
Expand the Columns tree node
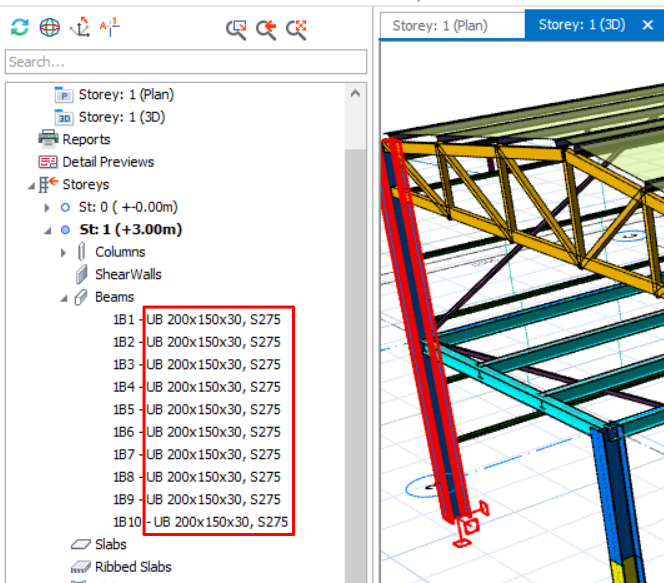point(65,252)
